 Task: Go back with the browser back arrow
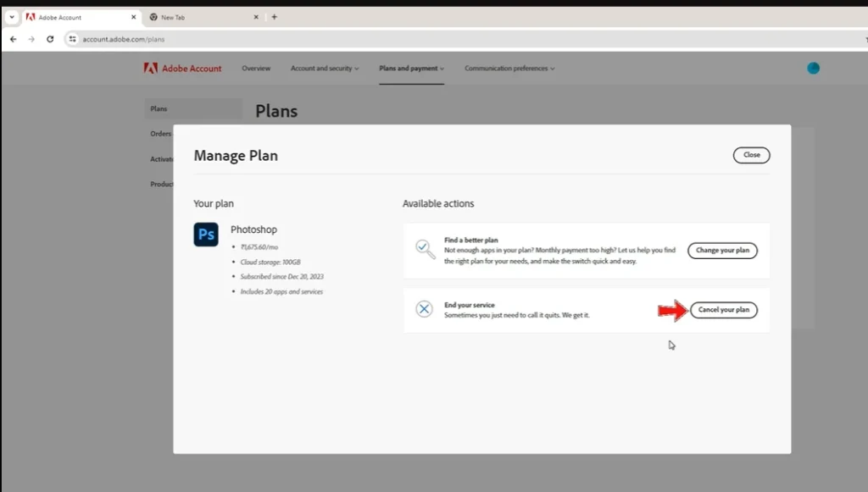[14, 39]
